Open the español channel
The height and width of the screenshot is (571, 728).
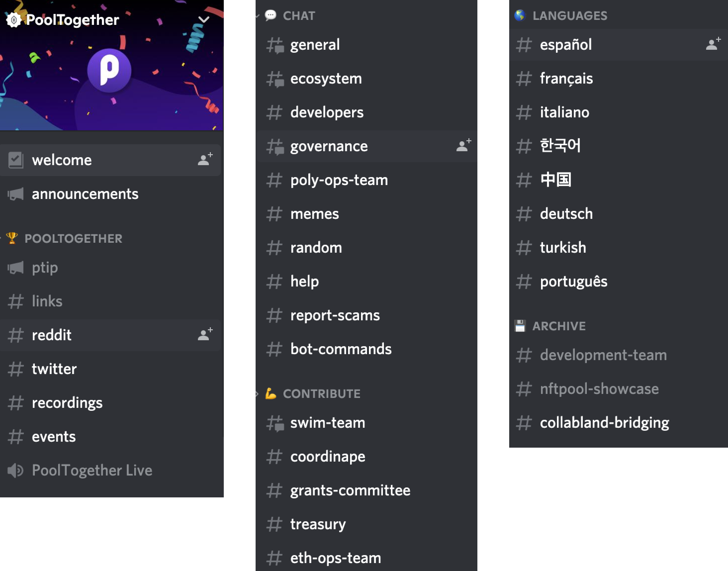[618, 45]
